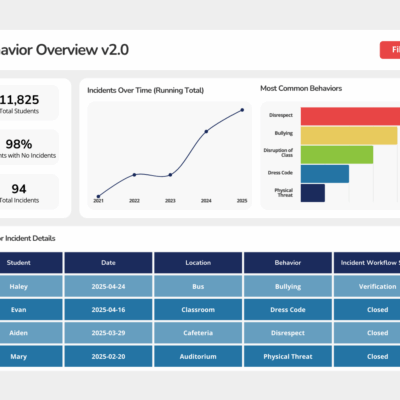Viewport: 400px width, 400px height.
Task: Sort by Incident Workflow column header
Action: (367, 263)
